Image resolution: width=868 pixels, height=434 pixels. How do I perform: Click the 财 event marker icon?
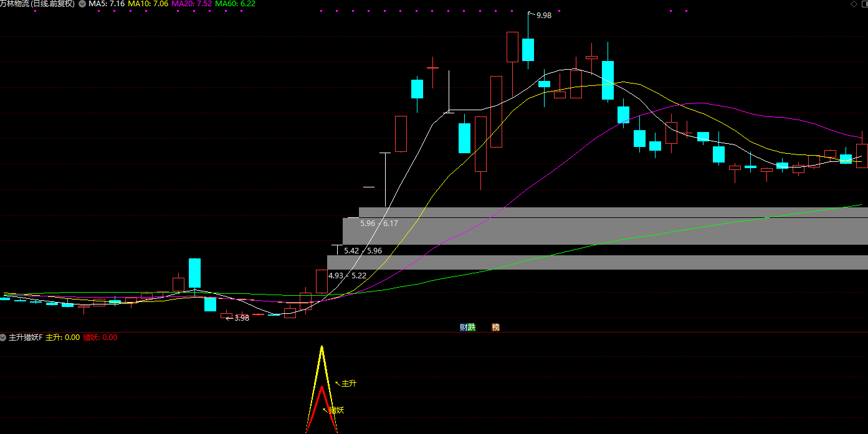point(464,327)
